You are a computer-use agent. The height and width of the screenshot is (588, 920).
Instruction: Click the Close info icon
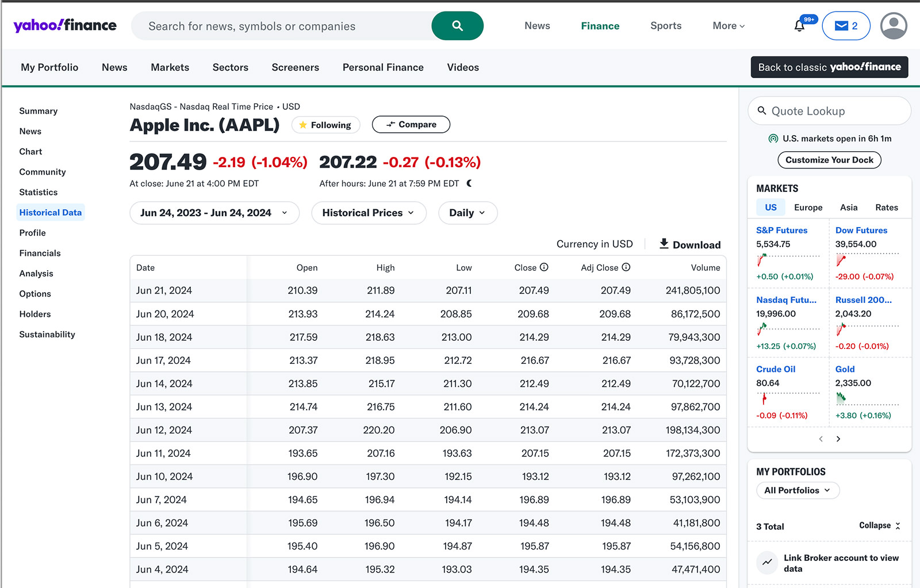544,267
